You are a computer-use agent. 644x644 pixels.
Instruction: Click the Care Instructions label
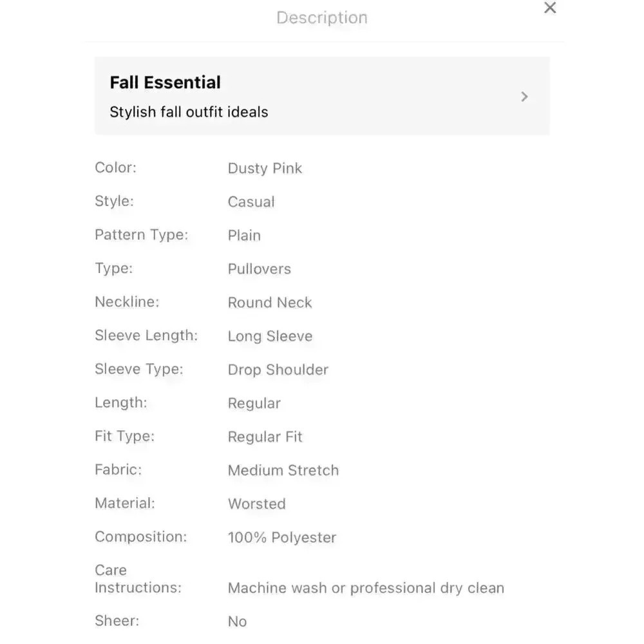[x=138, y=579]
